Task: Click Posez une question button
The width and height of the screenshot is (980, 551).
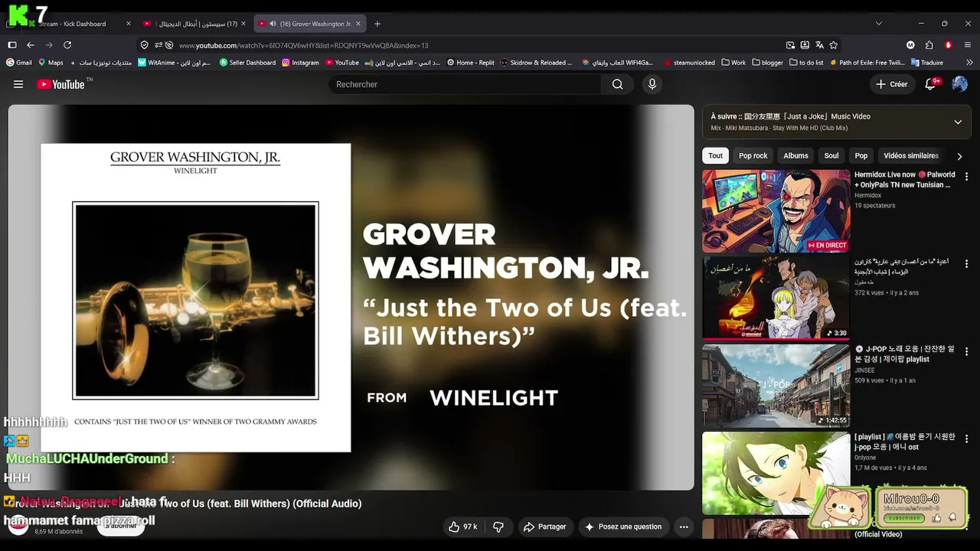Action: [624, 527]
